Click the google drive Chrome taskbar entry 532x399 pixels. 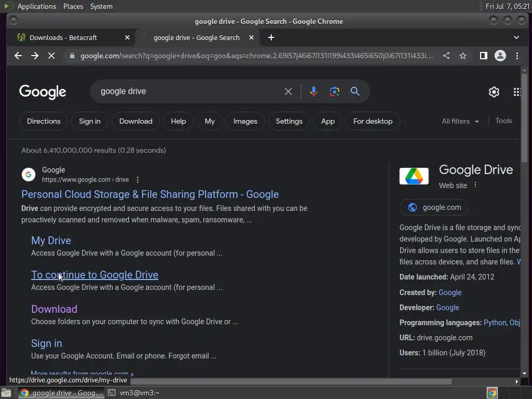(x=61, y=393)
